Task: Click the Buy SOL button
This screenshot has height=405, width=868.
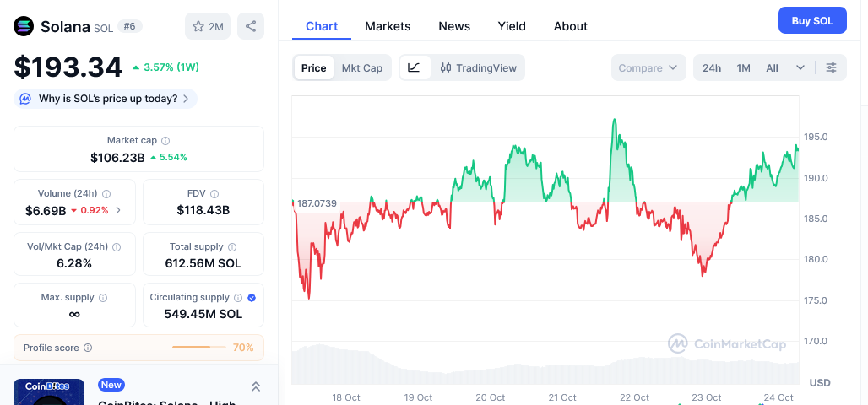Action: 811,20
